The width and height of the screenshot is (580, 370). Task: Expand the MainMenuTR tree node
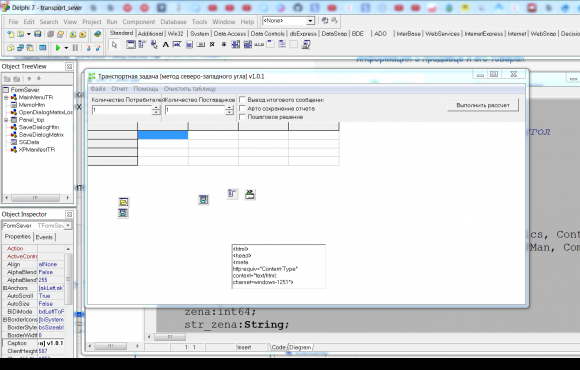[6, 98]
